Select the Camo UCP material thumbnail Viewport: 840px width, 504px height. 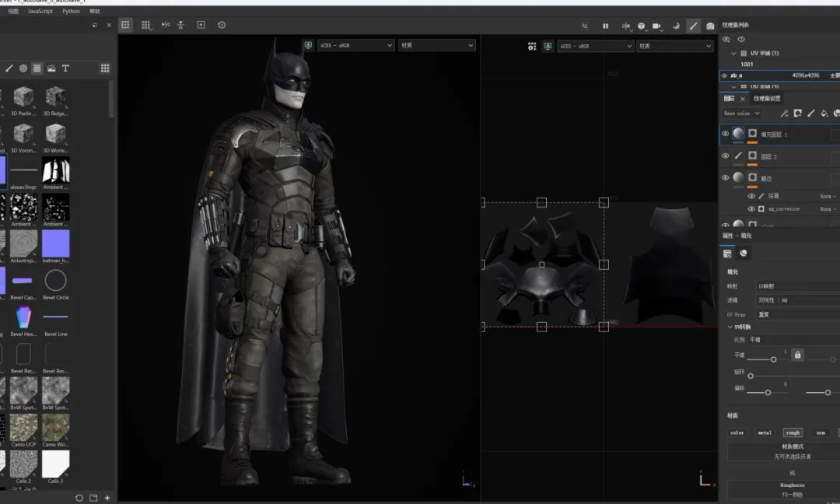point(23,427)
